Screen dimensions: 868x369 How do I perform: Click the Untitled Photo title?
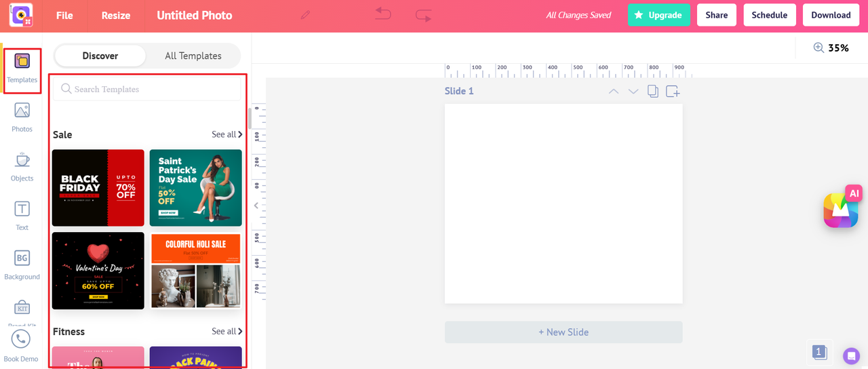(195, 15)
